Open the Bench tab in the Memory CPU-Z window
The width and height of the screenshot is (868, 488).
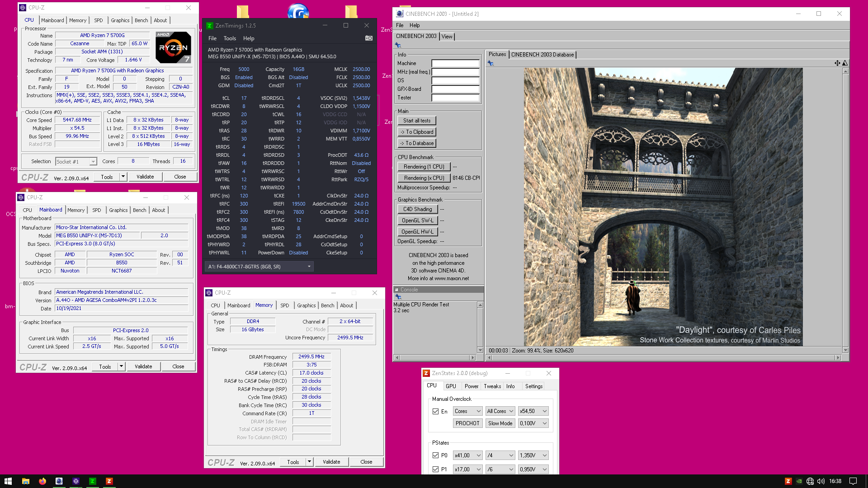click(328, 305)
